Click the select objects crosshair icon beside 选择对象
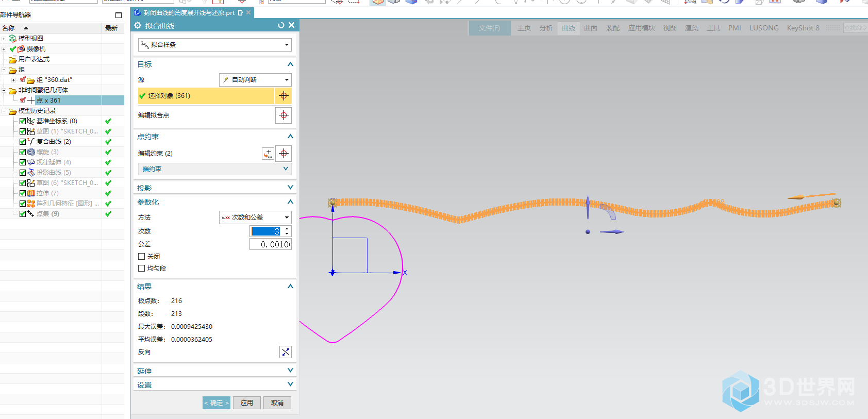The width and height of the screenshot is (868, 419). pos(283,96)
